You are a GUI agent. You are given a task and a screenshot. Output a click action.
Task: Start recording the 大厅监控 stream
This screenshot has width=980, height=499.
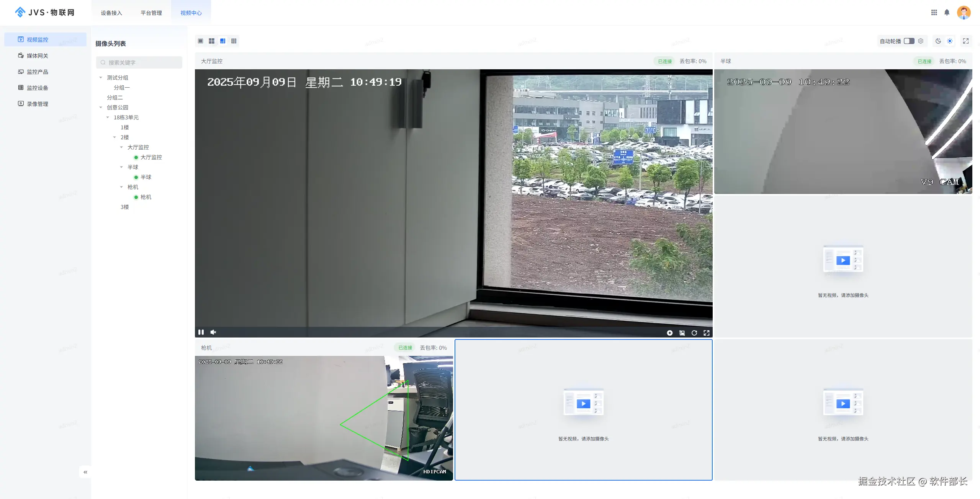669,333
